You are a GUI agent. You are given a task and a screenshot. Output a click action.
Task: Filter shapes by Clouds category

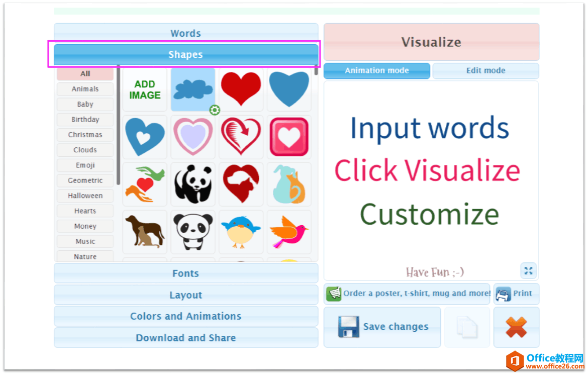coord(85,150)
